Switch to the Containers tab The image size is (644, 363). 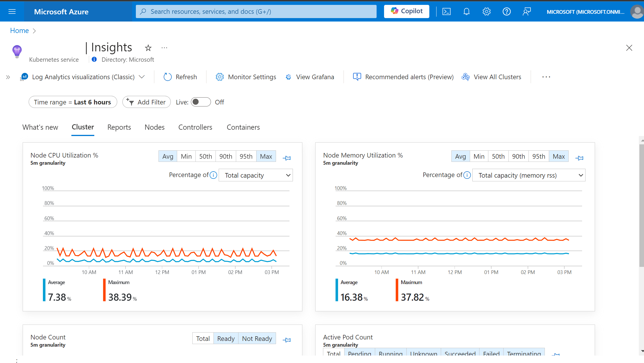point(243,127)
